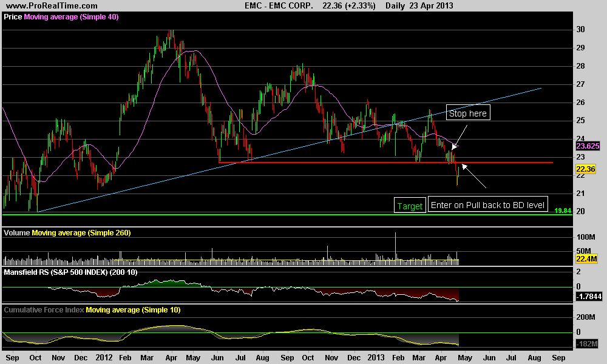Click the -1.7844 Mansfield RS value tag

tap(589, 297)
